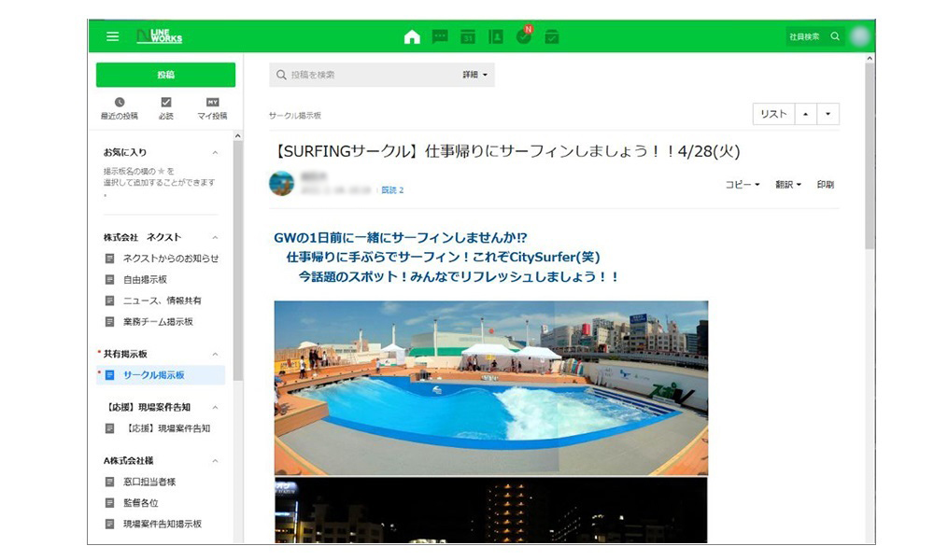Click the surfing pool photo
The height and width of the screenshot is (560, 934).
490,387
